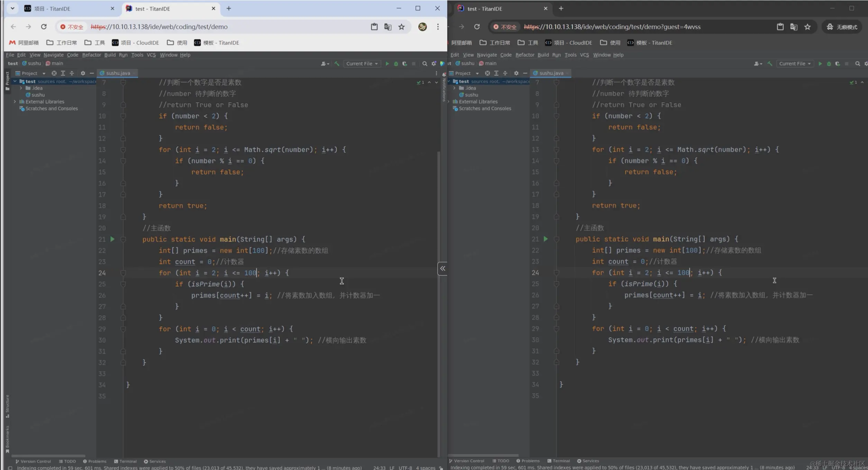The image size is (868, 470).
Task: Open the left Project panel gear options
Action: click(x=83, y=73)
